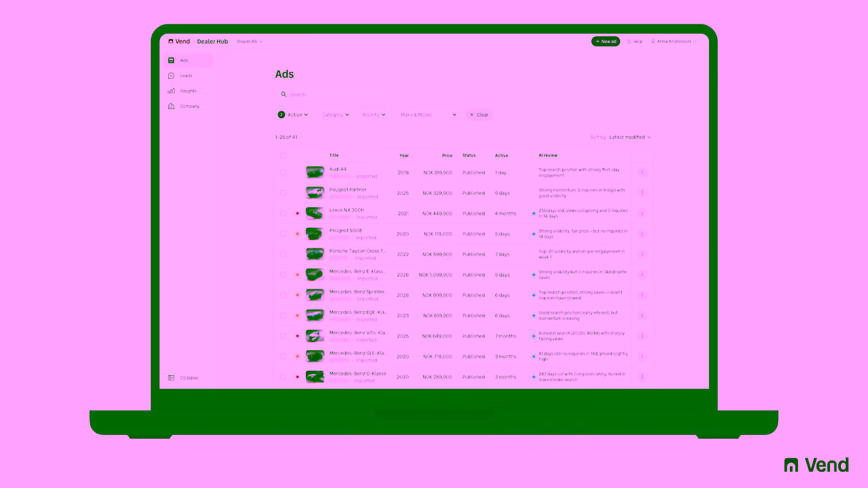Click the Year column header
868x488 pixels.
[404, 156]
